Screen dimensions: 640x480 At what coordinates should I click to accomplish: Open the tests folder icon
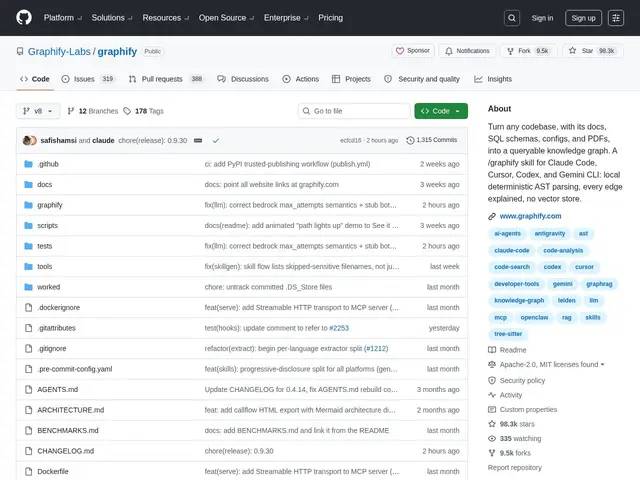click(28, 246)
